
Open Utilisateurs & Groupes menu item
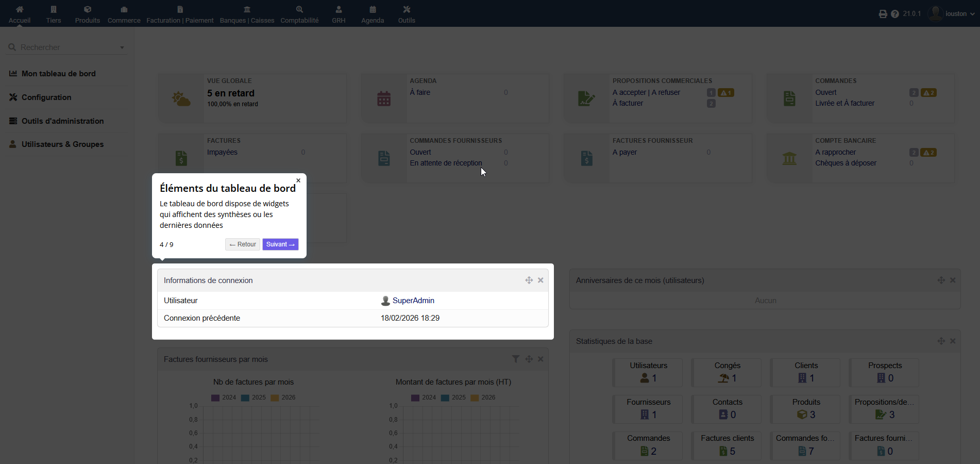[62, 144]
